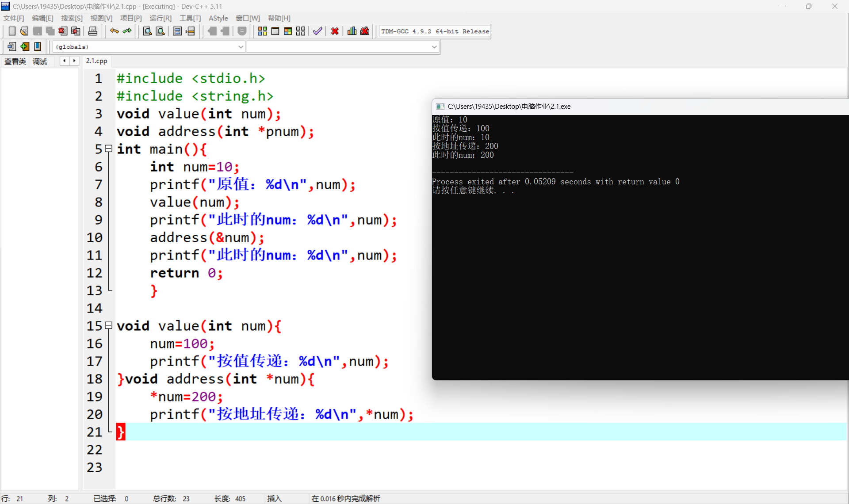This screenshot has width=849, height=504.
Task: Select the 2.1.cpp editor tab
Action: [96, 61]
